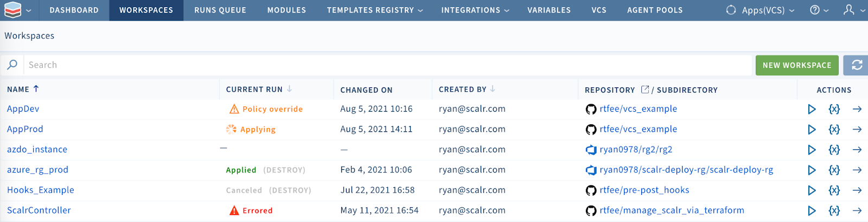The width and height of the screenshot is (868, 222).
Task: Expand the Templates Registry dropdown
Action: pos(374,10)
